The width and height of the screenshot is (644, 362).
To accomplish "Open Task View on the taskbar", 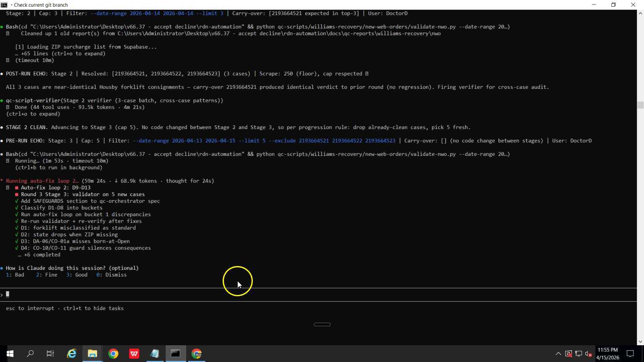I will tap(50, 354).
